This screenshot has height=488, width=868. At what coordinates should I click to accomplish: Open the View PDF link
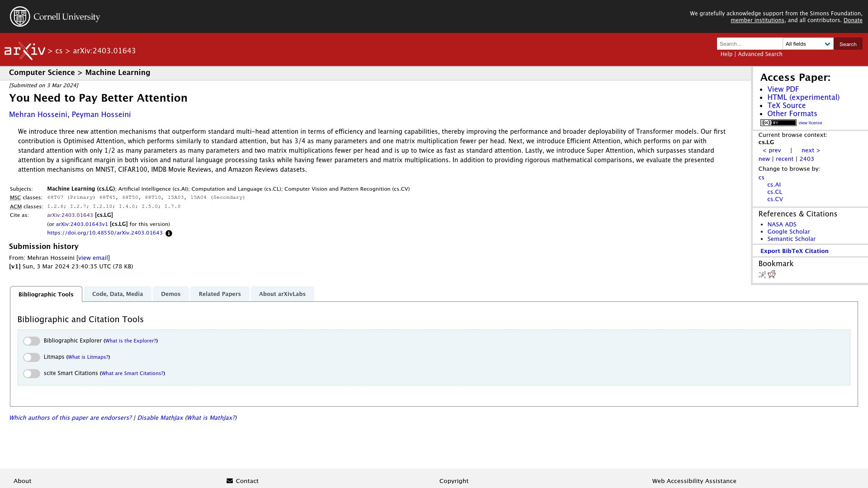pos(783,89)
